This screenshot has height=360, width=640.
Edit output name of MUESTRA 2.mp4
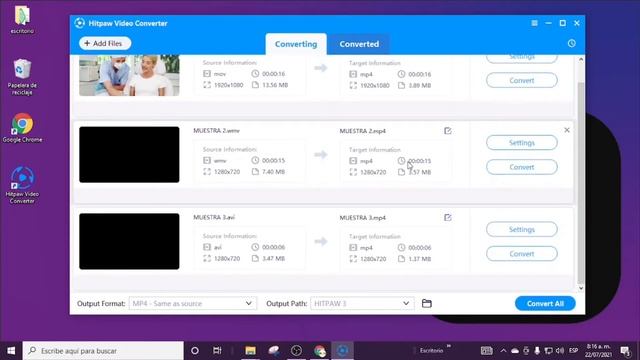click(448, 131)
